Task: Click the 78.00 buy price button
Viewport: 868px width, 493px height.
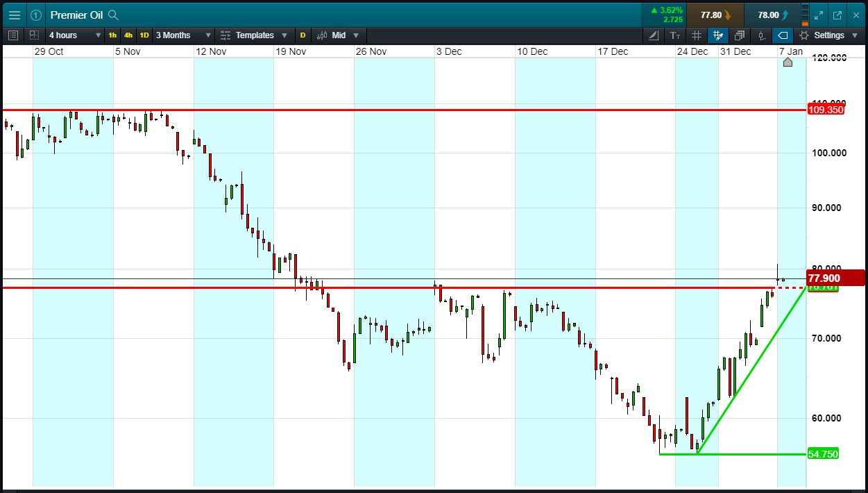Action: pos(772,15)
